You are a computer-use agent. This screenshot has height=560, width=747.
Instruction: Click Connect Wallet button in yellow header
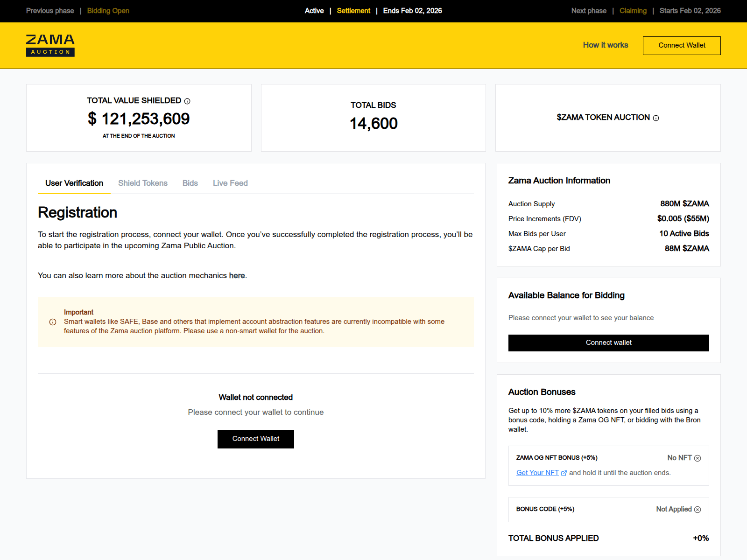pyautogui.click(x=682, y=46)
